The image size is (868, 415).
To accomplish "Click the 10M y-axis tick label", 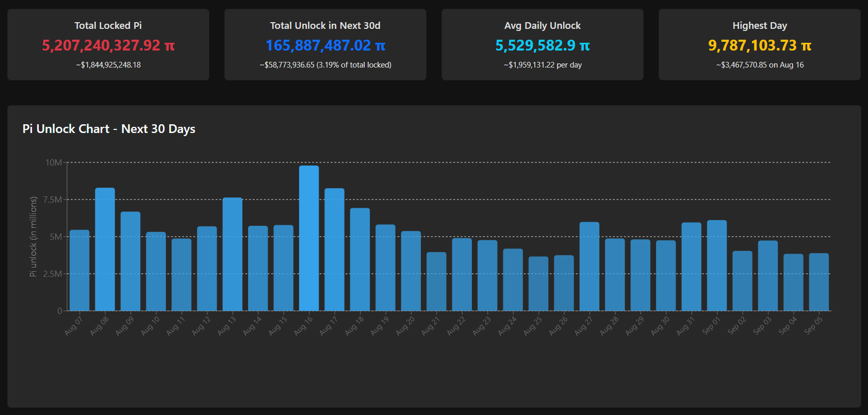I will 53,162.
